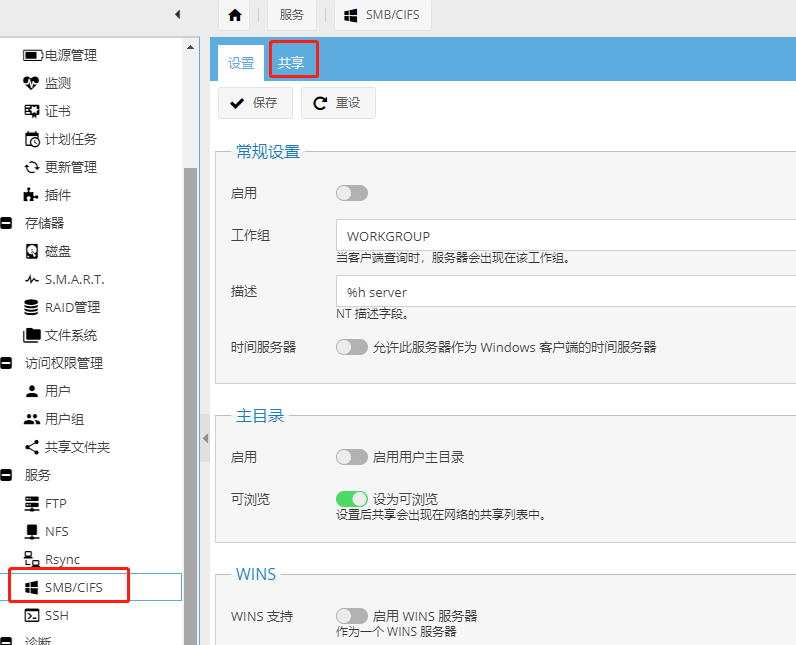The image size is (796, 645).
Task: Click the 描述 %h server field
Action: click(566, 291)
